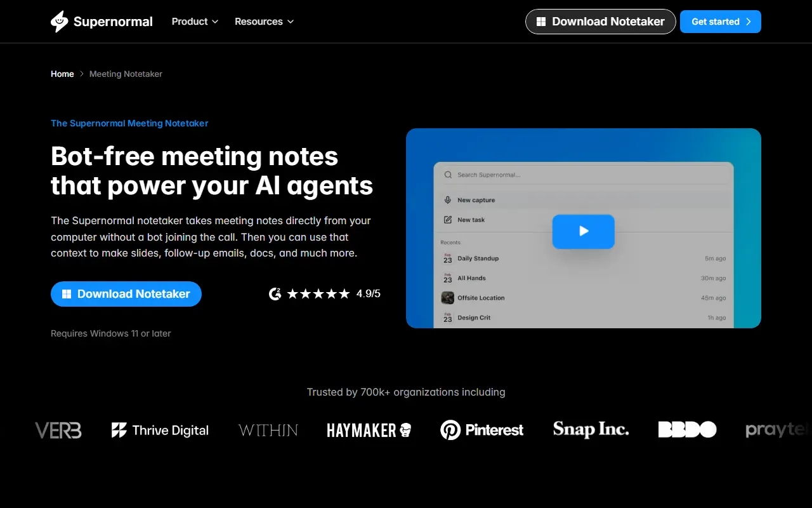Click the HAYMAKER logo
The height and width of the screenshot is (508, 812).
[x=369, y=431]
